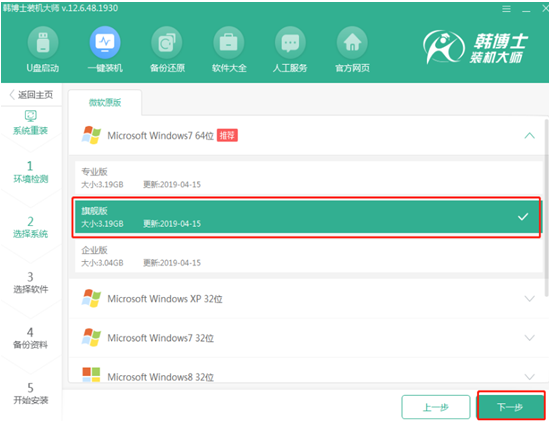This screenshot has width=549, height=425.
Task: Expand the Microsoft Windows8 32位 chevron
Action: pyautogui.click(x=529, y=377)
